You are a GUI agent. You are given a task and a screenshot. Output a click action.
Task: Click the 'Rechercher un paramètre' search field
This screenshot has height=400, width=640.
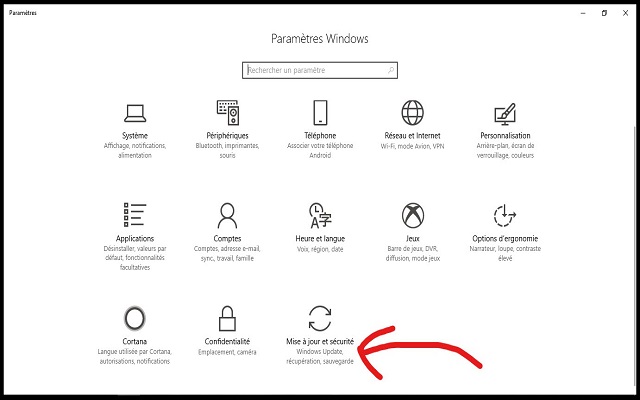pos(320,71)
